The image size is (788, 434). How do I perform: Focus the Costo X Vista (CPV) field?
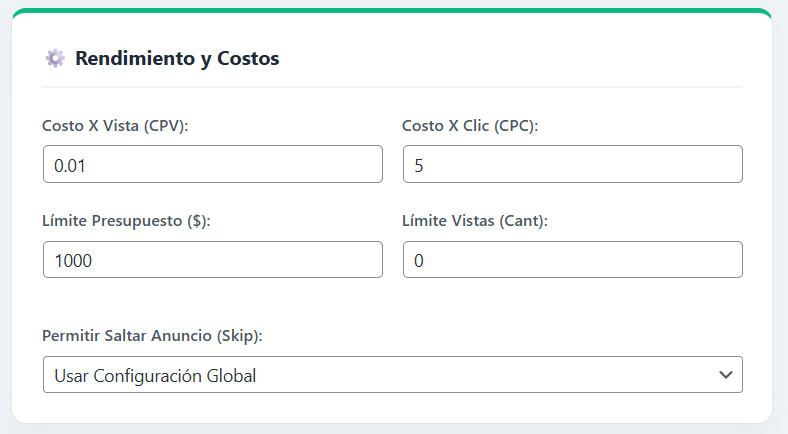pyautogui.click(x=212, y=164)
